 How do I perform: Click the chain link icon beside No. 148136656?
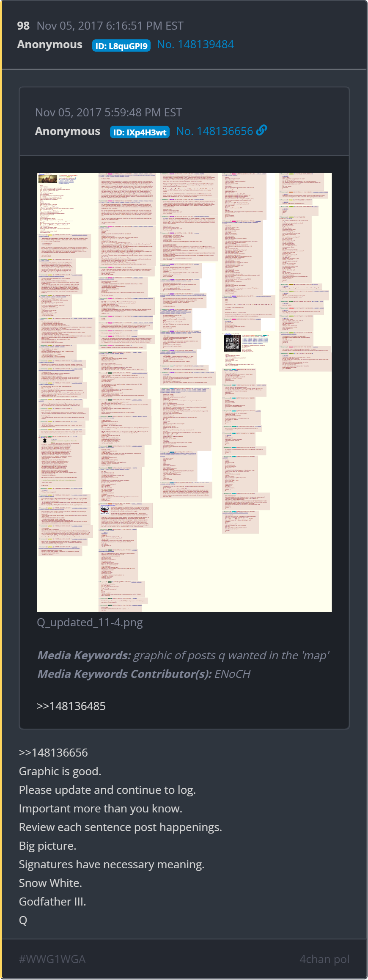click(x=261, y=130)
